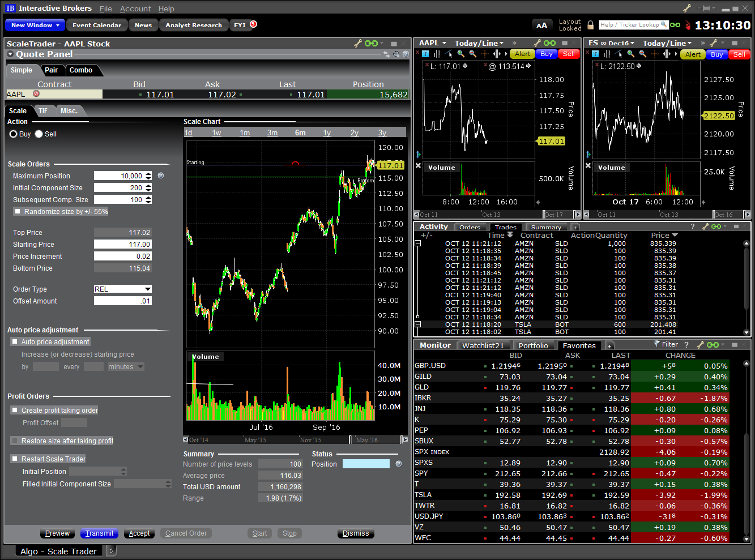The image size is (755, 560).
Task: Switch to the Portfolio tab
Action: 534,345
